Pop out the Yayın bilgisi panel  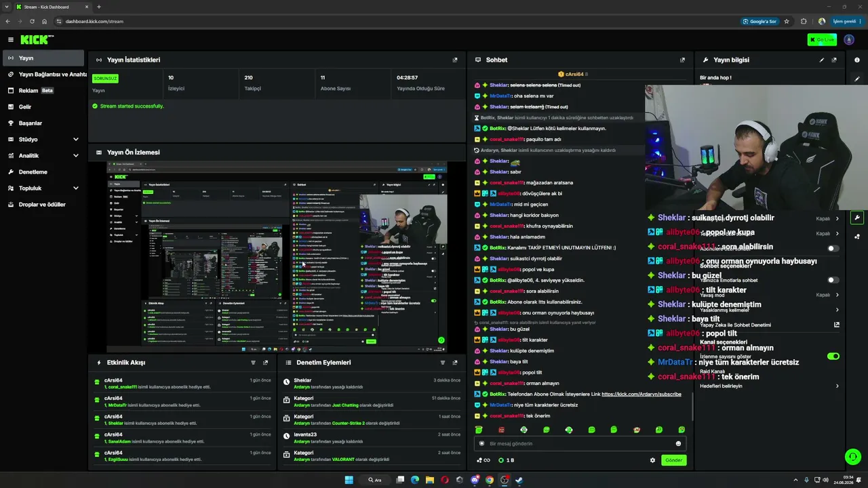coord(834,60)
